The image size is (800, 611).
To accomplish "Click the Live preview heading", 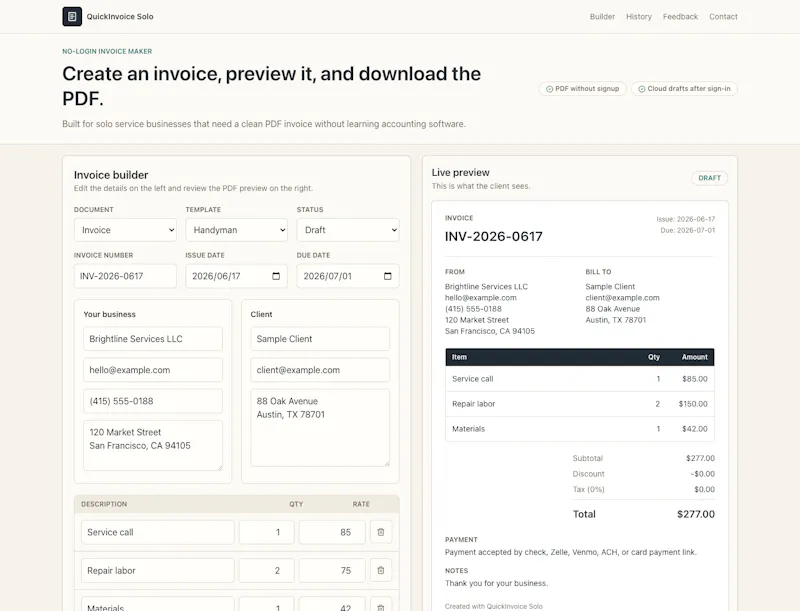I will [460, 172].
